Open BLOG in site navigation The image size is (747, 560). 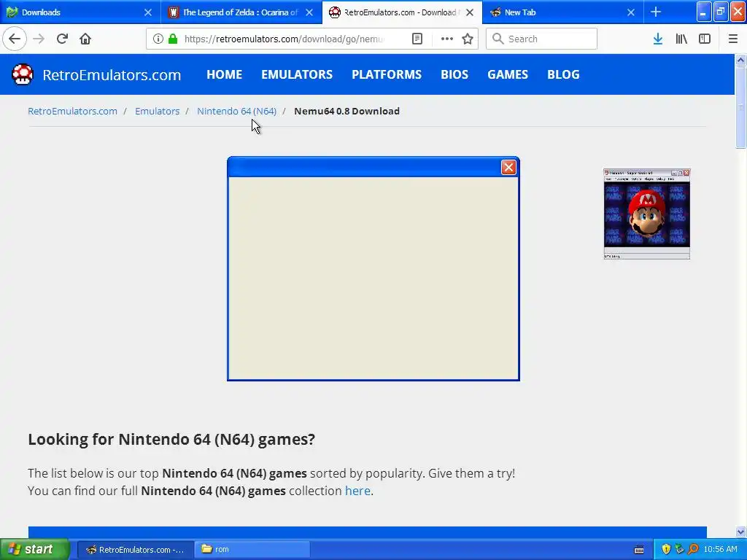click(x=563, y=74)
